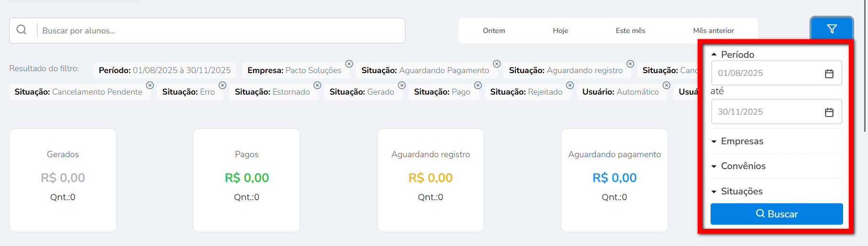Click the search magnifier icon
The image size is (868, 246).
pos(22,30)
